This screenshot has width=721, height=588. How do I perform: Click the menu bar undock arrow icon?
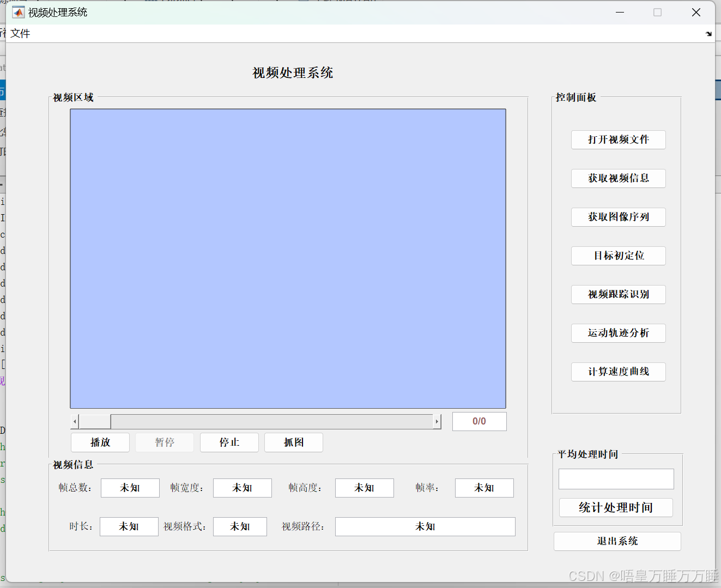[x=708, y=34]
